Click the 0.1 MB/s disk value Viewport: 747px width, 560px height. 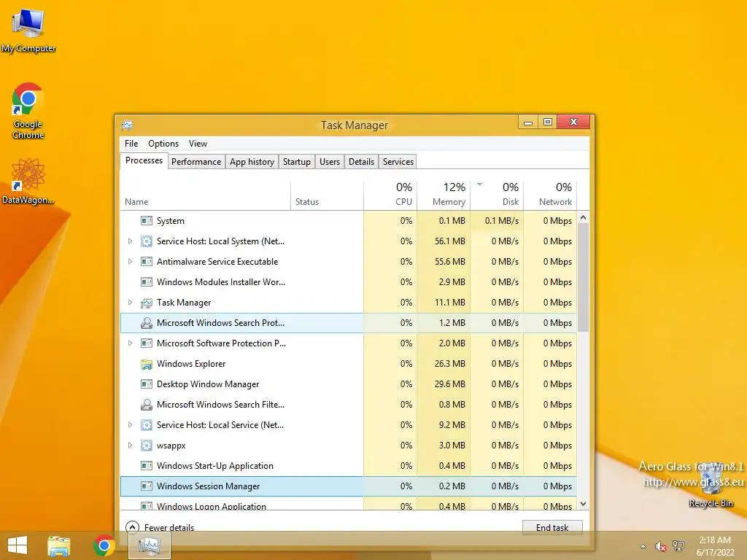pos(502,220)
